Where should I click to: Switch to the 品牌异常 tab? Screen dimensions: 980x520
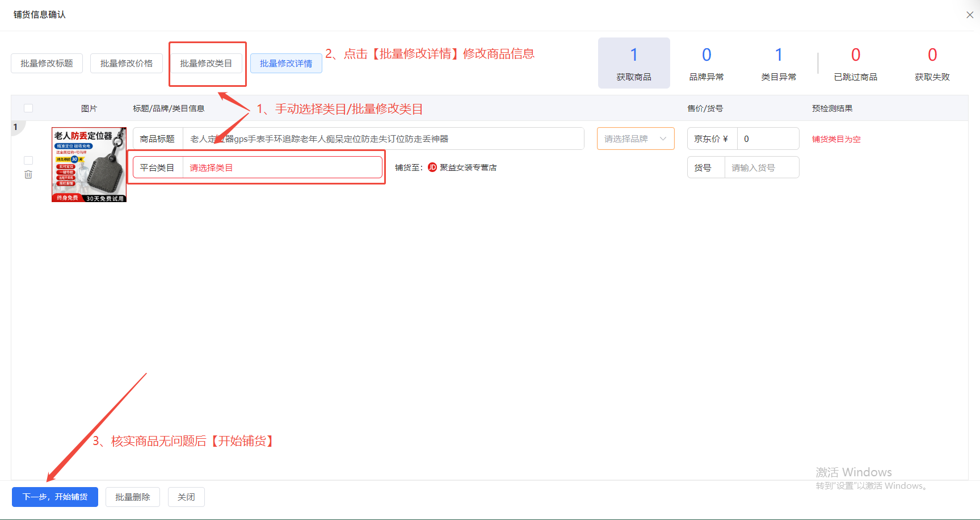coord(706,63)
